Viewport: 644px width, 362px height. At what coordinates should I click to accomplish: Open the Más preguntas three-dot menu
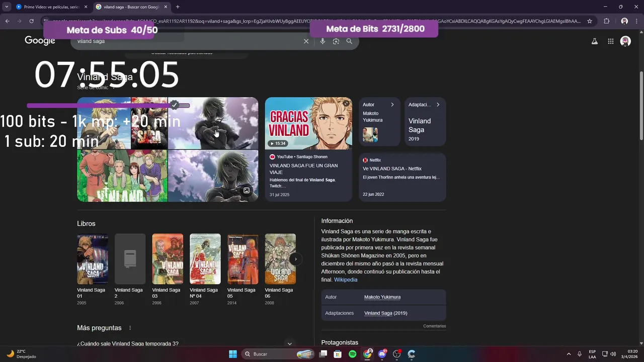coord(130,328)
